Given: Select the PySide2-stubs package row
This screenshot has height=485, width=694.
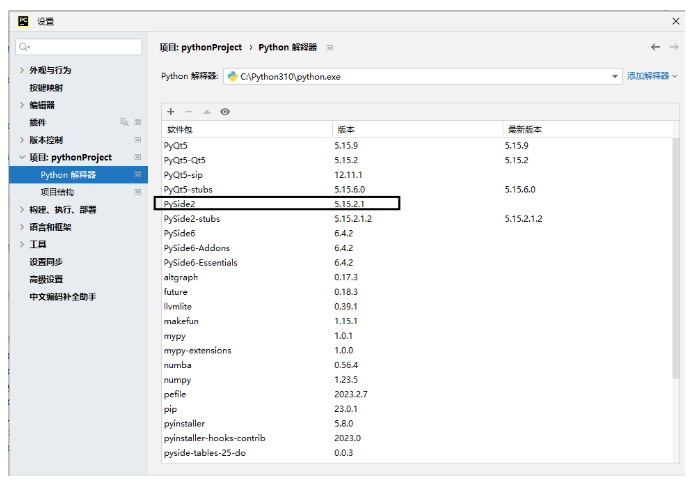Looking at the screenshot, I should pos(417,218).
